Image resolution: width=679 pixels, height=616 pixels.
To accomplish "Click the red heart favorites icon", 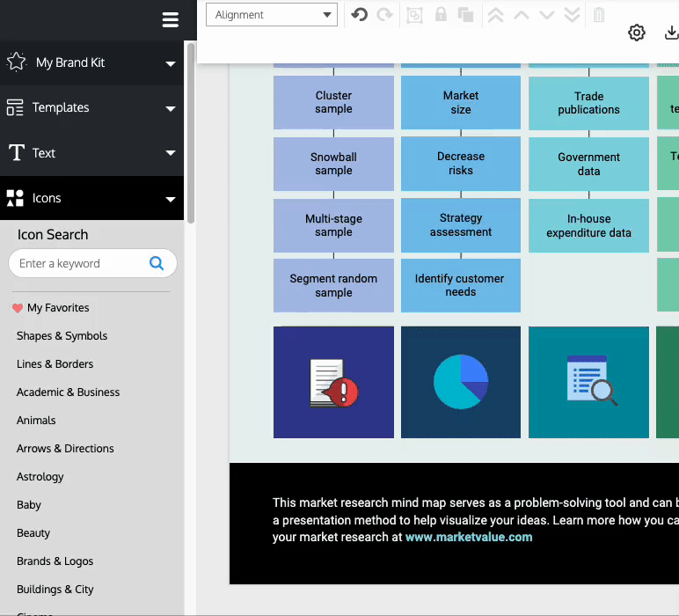I will click(x=18, y=308).
